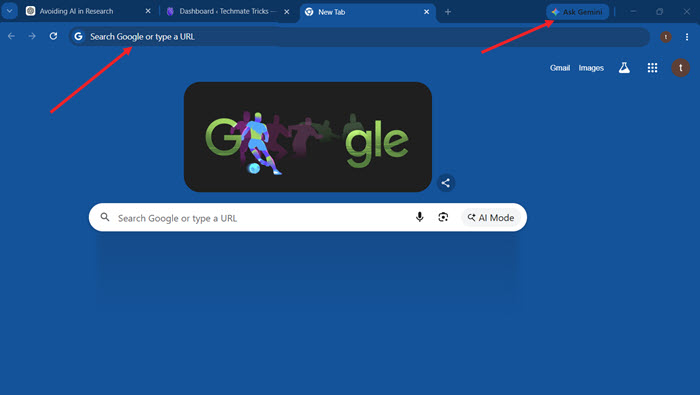Close the Avoiding AI in Research tab
Viewport: 700px width, 395px height.
click(x=148, y=11)
